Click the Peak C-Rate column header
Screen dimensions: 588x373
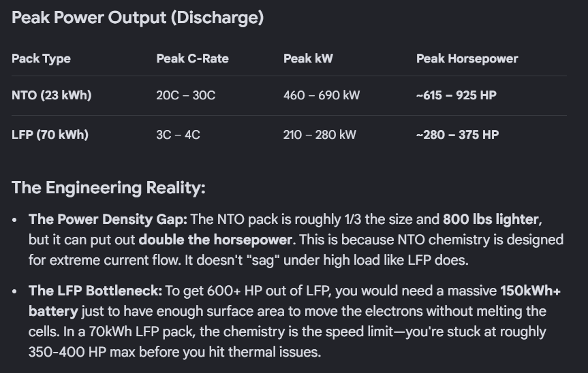click(192, 59)
